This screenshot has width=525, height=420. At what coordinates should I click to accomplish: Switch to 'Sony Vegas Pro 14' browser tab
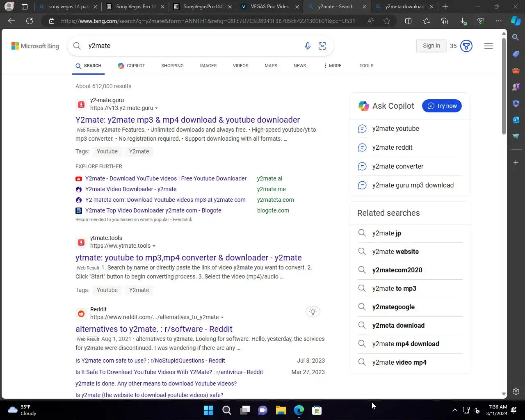[x=135, y=7]
